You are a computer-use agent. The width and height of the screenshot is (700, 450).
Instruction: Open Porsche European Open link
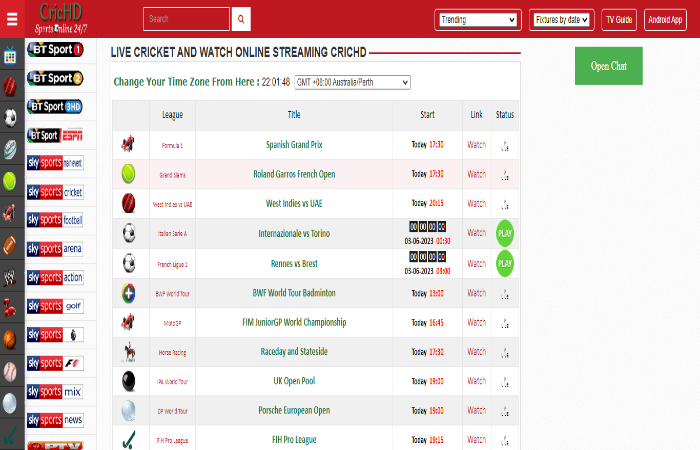[294, 410]
